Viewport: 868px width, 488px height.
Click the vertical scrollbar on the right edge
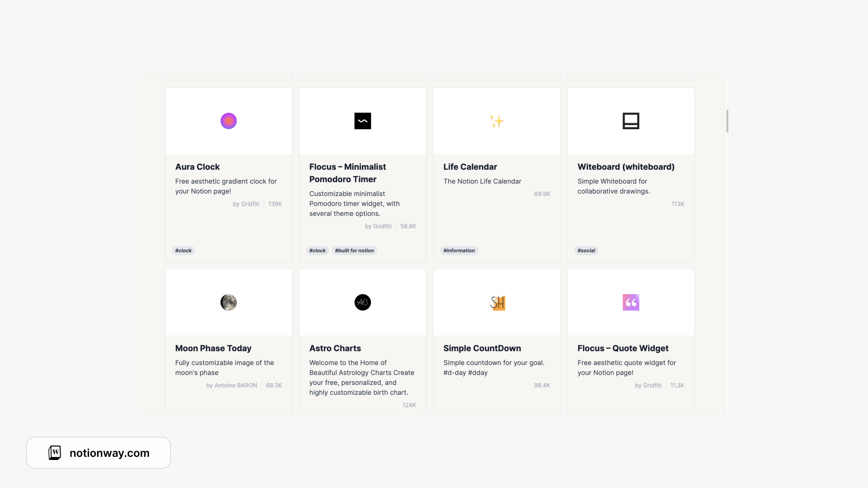coord(727,121)
